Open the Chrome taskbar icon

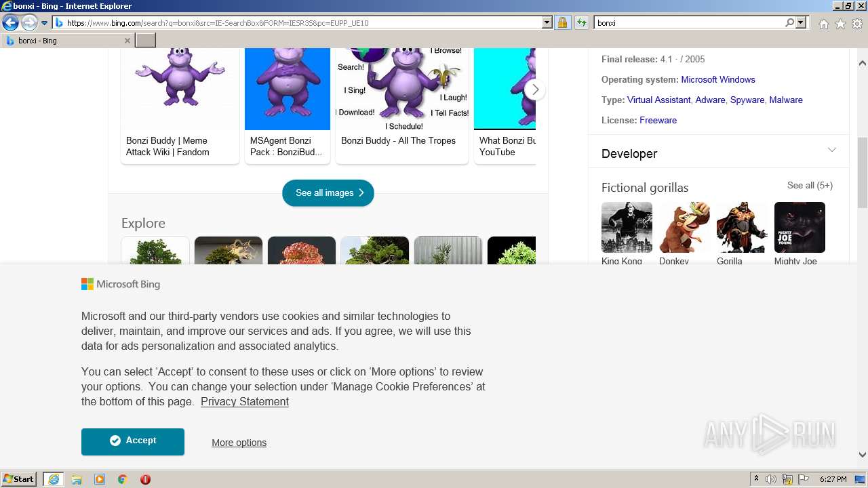(123, 479)
